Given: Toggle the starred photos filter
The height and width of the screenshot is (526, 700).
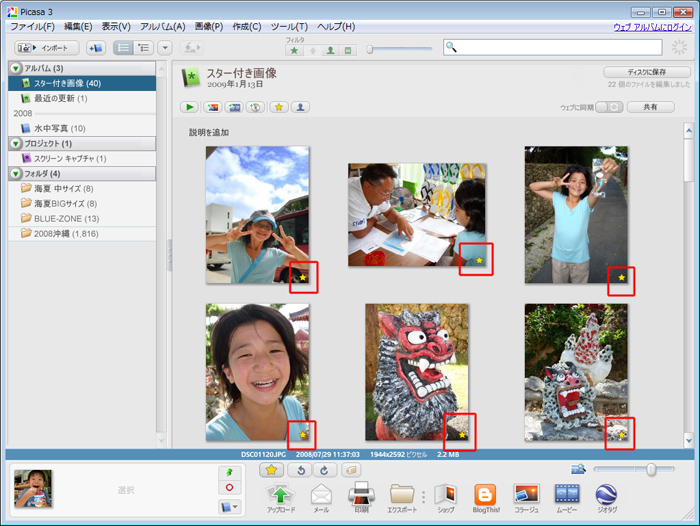Looking at the screenshot, I should click(294, 50).
